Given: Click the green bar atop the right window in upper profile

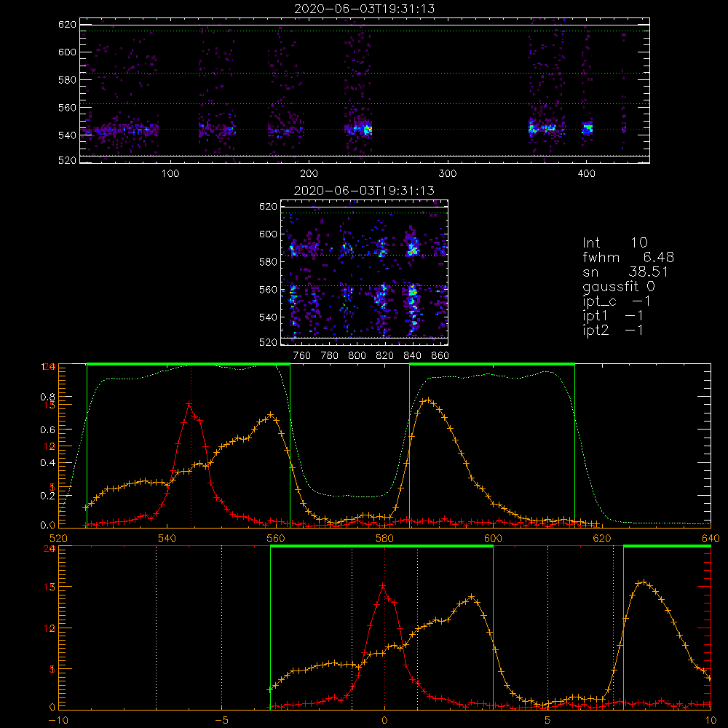Looking at the screenshot, I should tap(492, 364).
